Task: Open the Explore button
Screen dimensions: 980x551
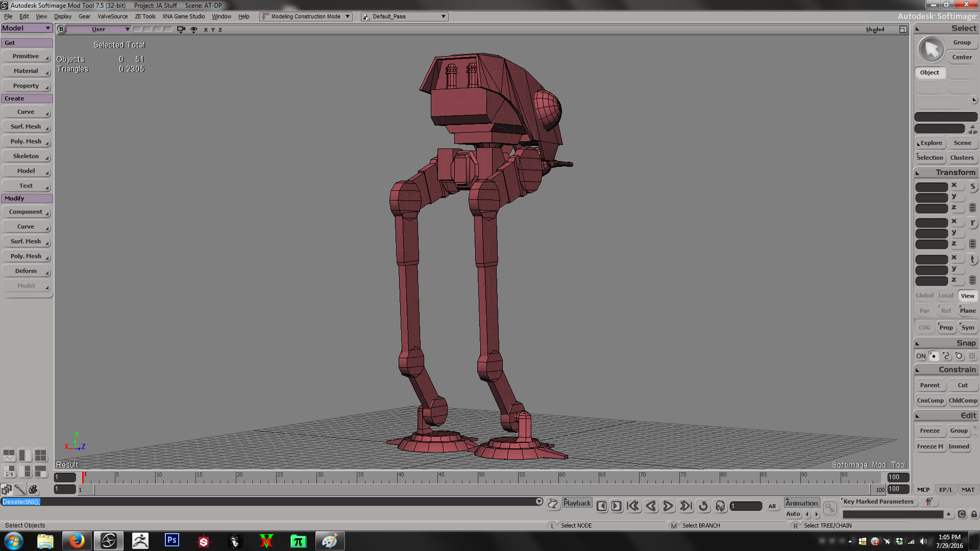Action: 930,143
